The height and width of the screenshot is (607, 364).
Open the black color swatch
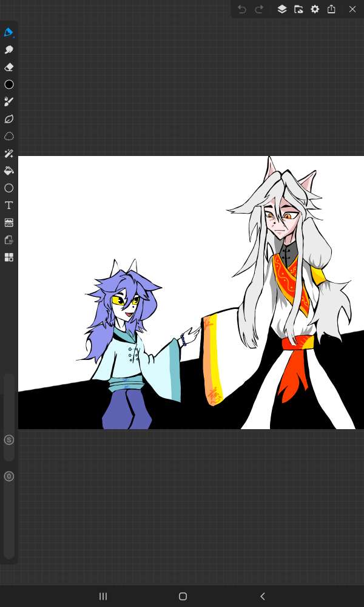[8, 84]
